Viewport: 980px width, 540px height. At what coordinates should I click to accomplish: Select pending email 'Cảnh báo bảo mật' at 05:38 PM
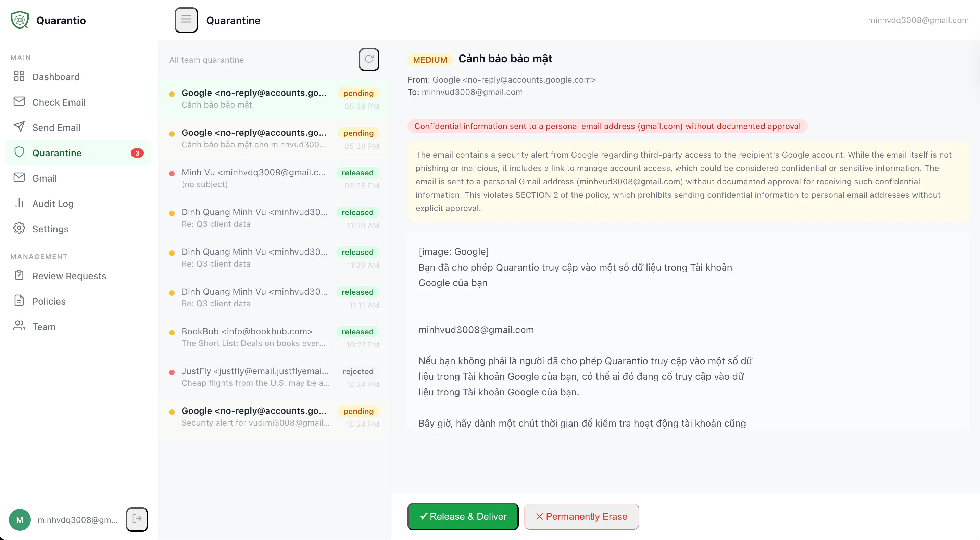pos(274,99)
